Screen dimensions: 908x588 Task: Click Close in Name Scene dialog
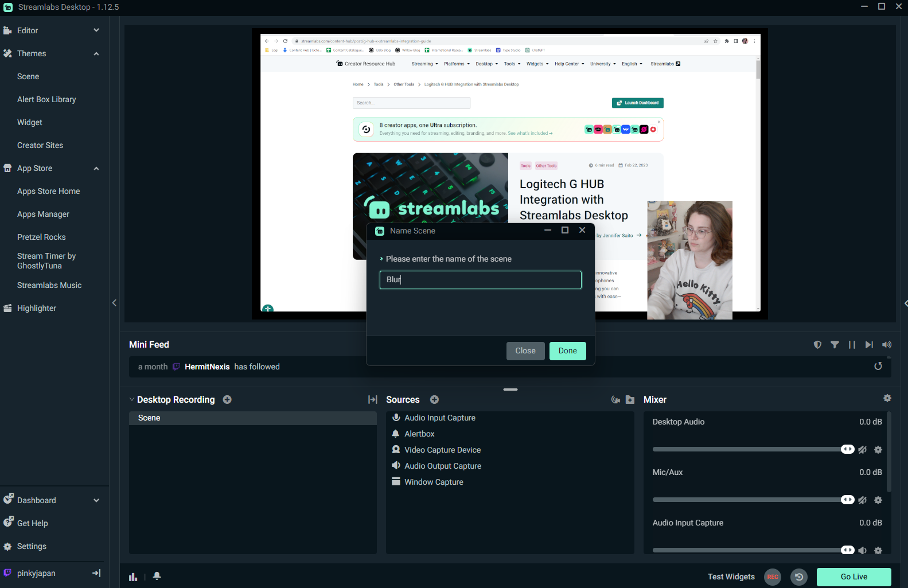point(525,351)
